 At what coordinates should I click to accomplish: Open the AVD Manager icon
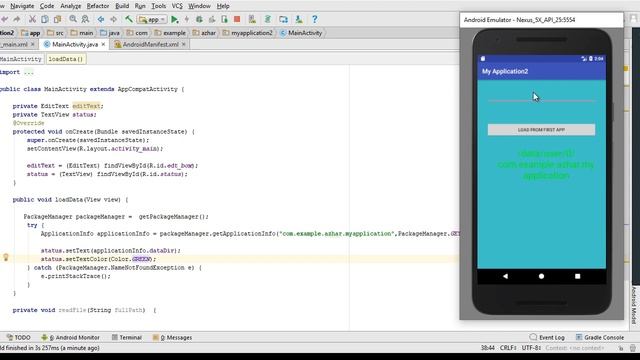[x=252, y=19]
